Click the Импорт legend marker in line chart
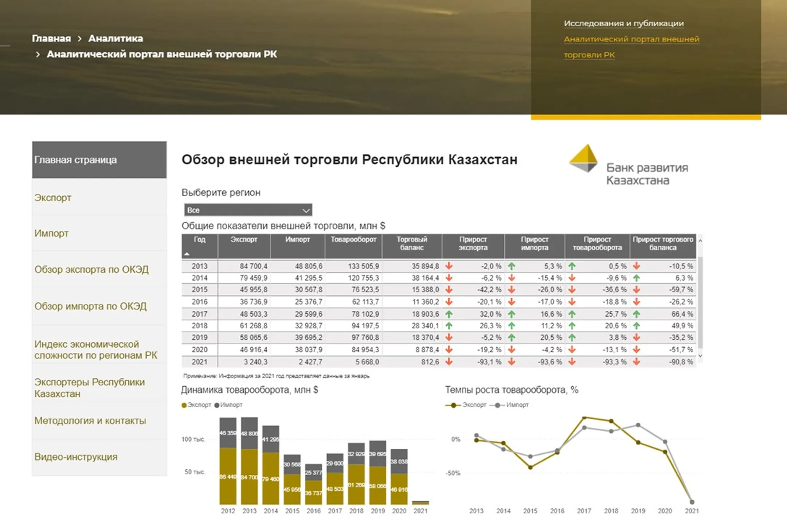Image resolution: width=787 pixels, height=532 pixels. pos(497,405)
